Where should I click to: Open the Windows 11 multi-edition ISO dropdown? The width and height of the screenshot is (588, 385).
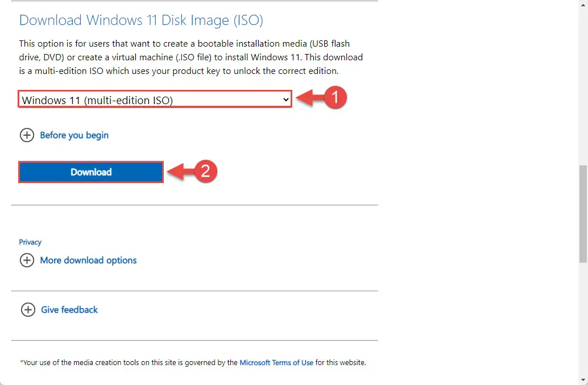[154, 100]
